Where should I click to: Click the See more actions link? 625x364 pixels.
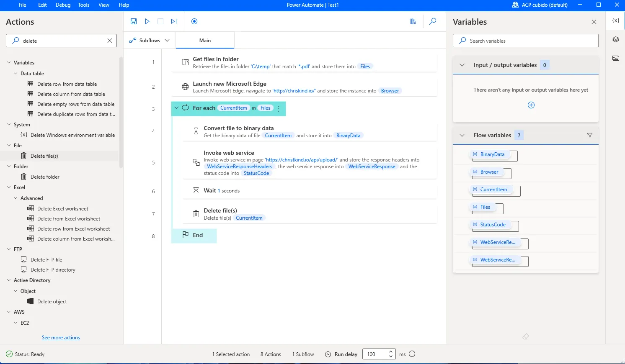coord(61,338)
